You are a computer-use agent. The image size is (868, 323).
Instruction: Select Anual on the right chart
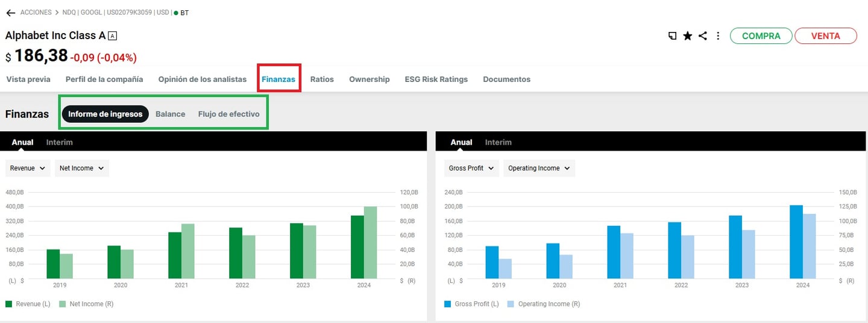point(461,142)
